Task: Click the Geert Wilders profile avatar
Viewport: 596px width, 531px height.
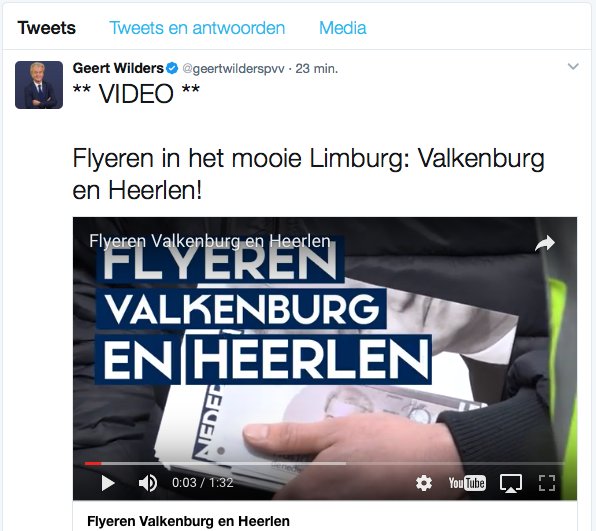Action: click(x=39, y=85)
